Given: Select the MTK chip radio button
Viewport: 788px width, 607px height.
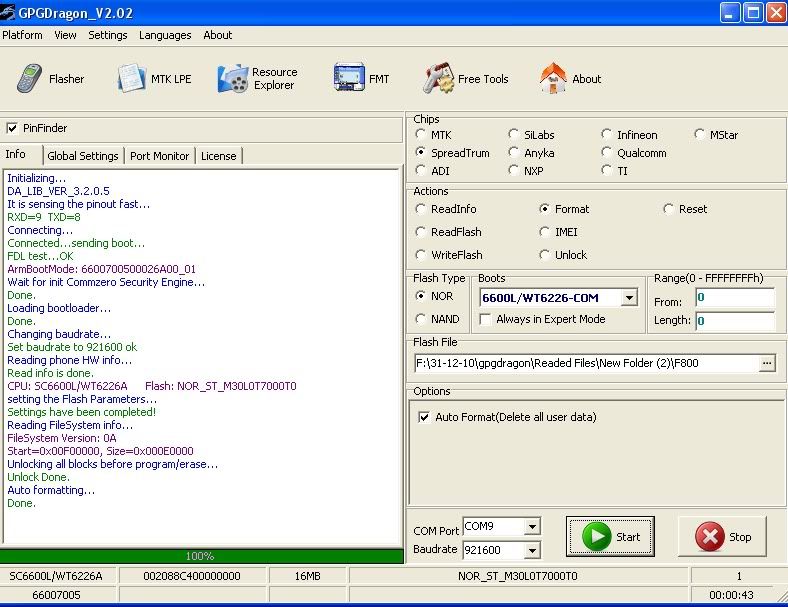Looking at the screenshot, I should pyautogui.click(x=420, y=134).
